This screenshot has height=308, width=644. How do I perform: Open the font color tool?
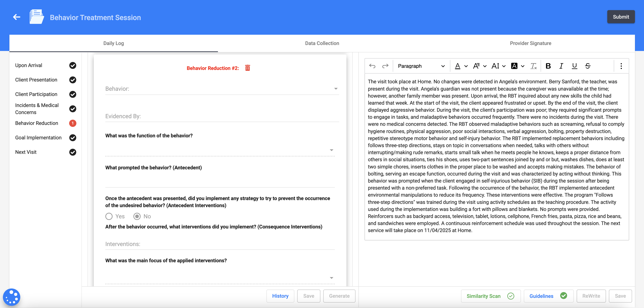coord(458,66)
